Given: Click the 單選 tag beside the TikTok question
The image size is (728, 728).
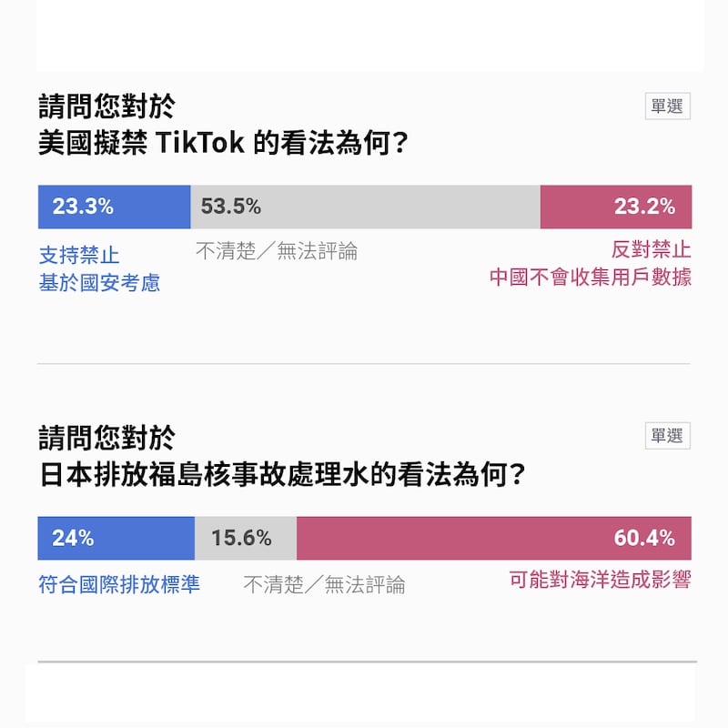Looking at the screenshot, I should tap(667, 106).
